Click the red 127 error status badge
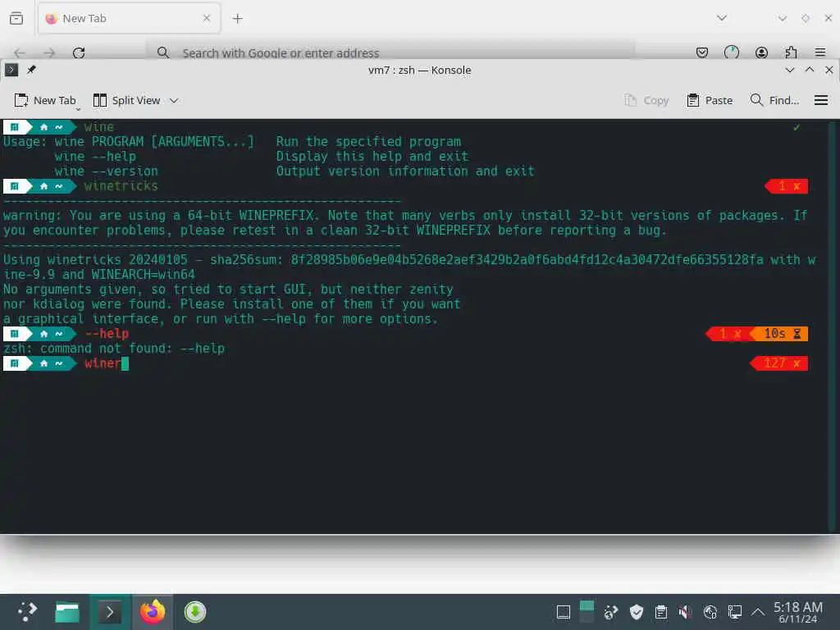This screenshot has height=630, width=840. [779, 363]
